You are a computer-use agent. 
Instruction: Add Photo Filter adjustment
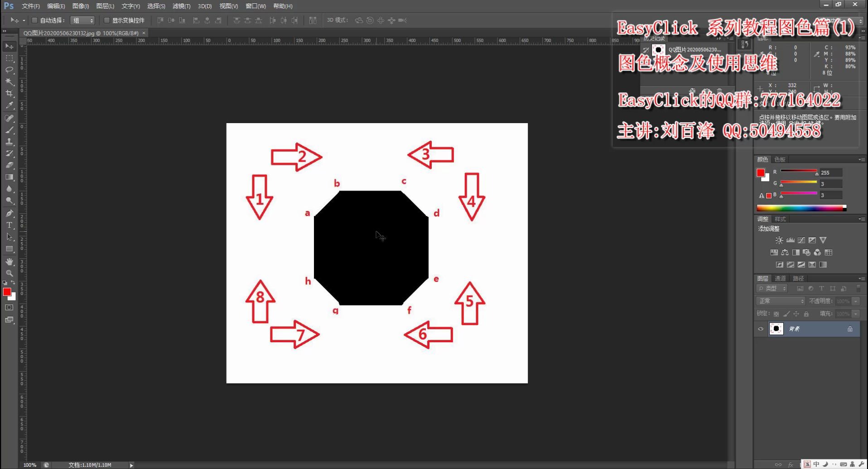point(806,253)
